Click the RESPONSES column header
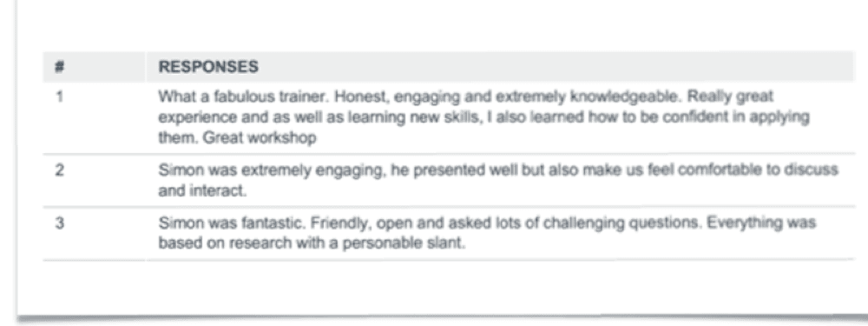868x326 pixels. point(208,67)
